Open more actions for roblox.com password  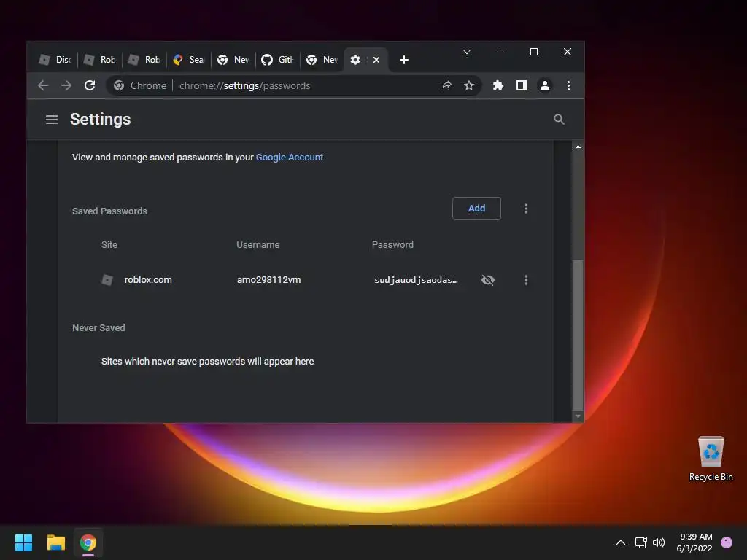tap(525, 280)
